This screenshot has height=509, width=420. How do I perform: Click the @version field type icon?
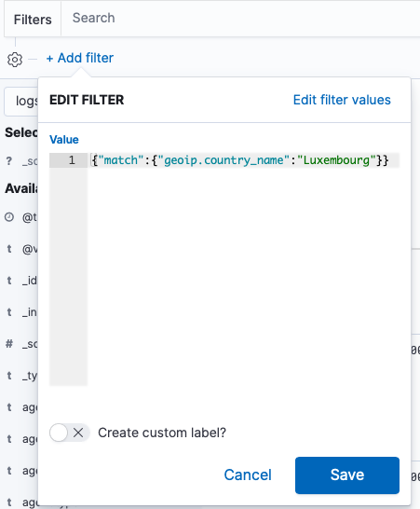[9, 249]
